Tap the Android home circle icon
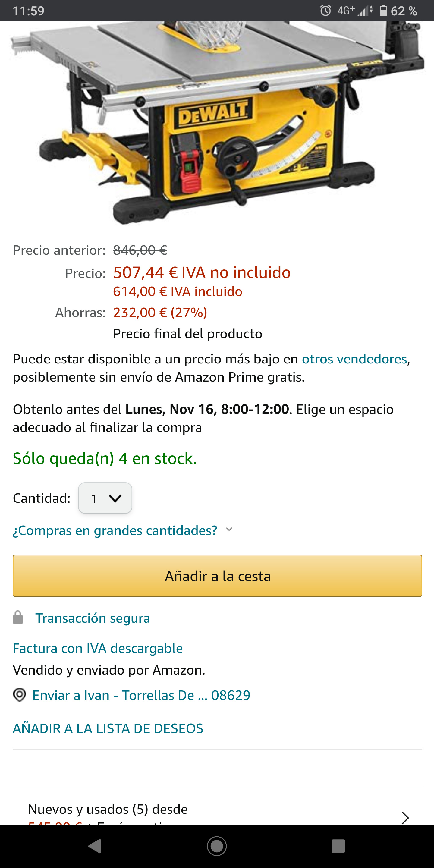The width and height of the screenshot is (434, 868). (217, 846)
